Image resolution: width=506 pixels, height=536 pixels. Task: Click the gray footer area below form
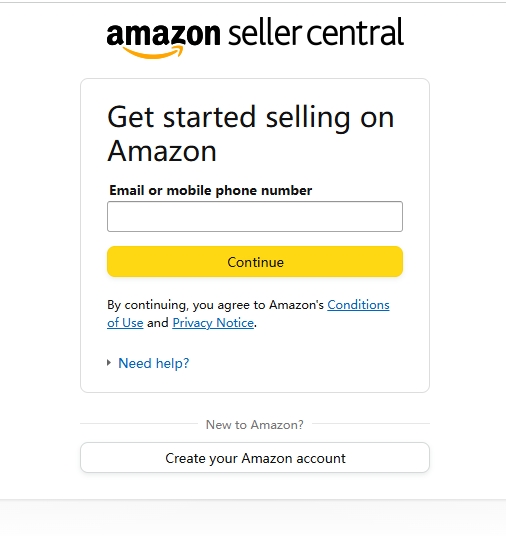coord(253,518)
